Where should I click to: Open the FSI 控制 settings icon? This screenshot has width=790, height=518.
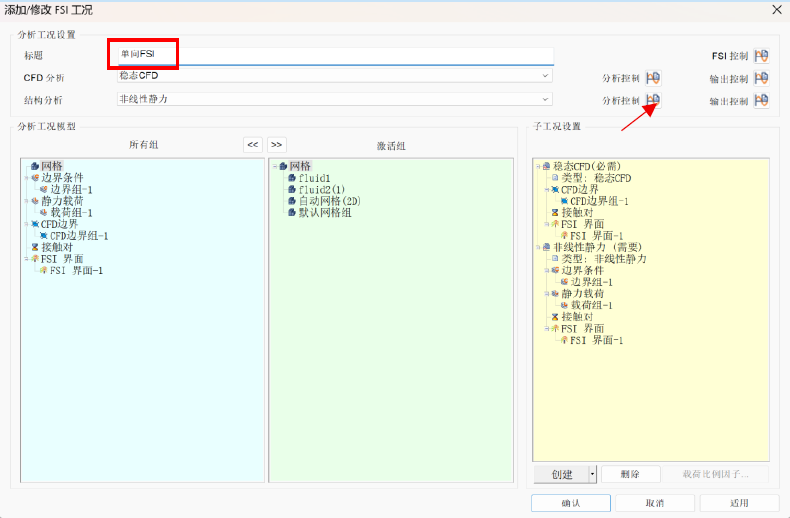(x=761, y=56)
